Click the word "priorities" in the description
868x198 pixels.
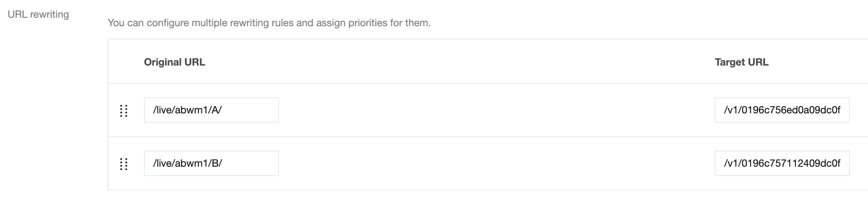[367, 23]
